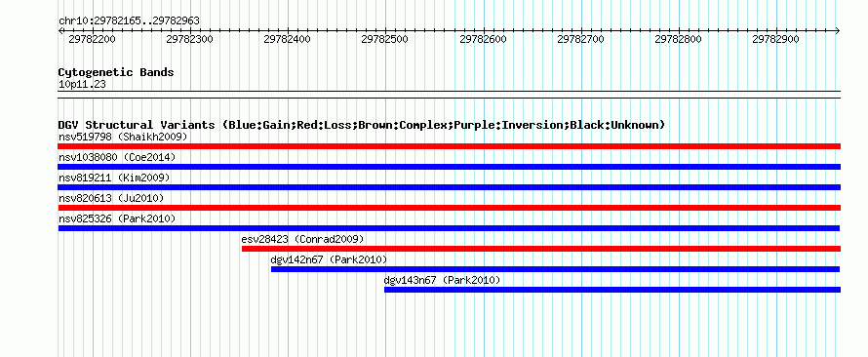The image size is (868, 357).
Task: Click the DGV Structural Variants track title
Action: [361, 125]
